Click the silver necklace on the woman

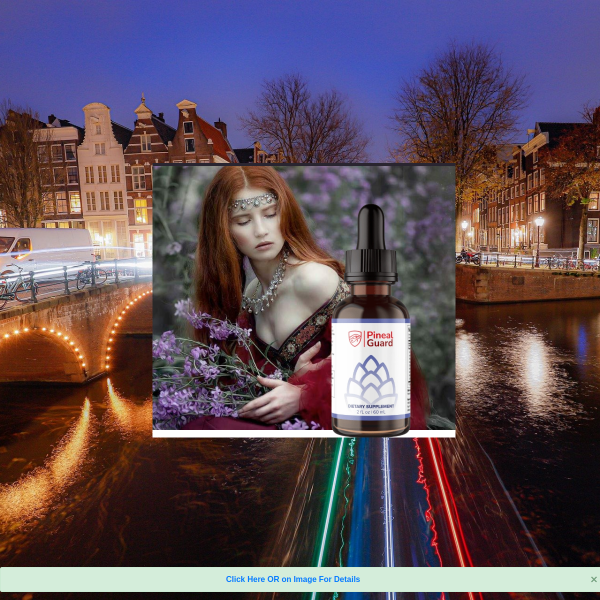pos(265,287)
